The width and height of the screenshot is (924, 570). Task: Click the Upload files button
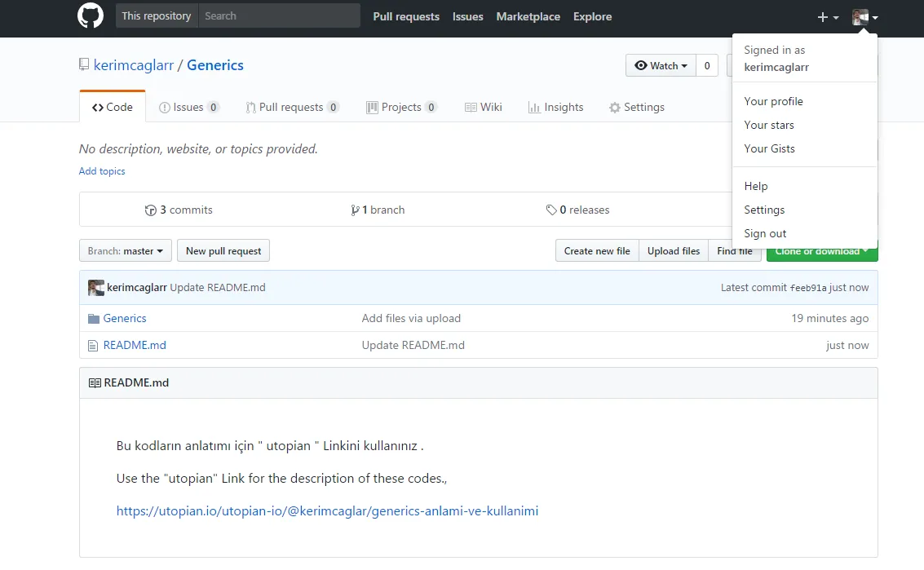pyautogui.click(x=674, y=251)
